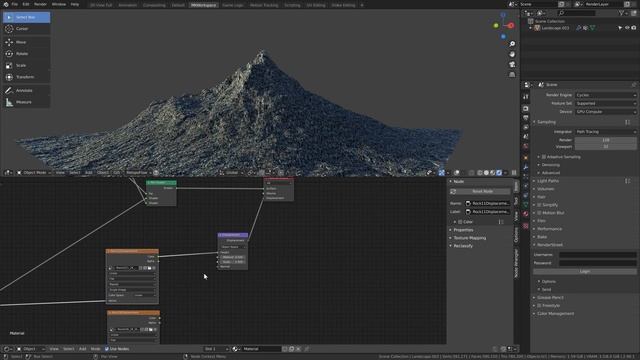Open the Render menu
Screen dimensions: 640x360
(x=40, y=4)
